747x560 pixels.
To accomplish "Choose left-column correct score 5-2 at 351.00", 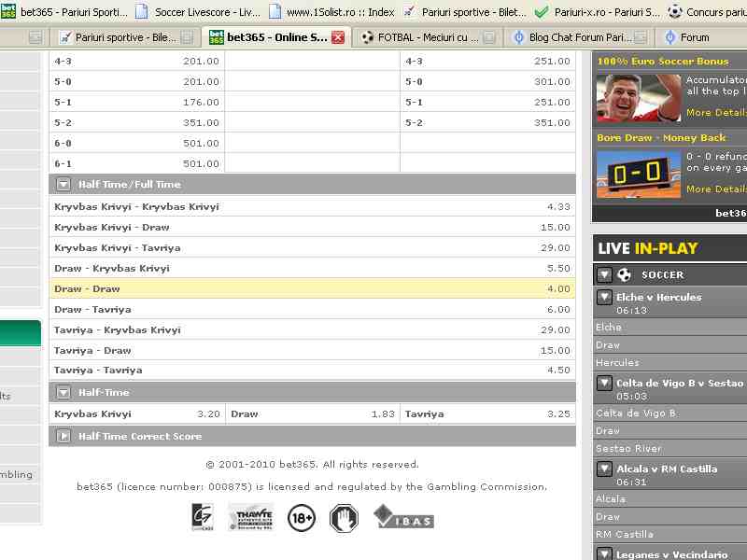I will [x=136, y=122].
